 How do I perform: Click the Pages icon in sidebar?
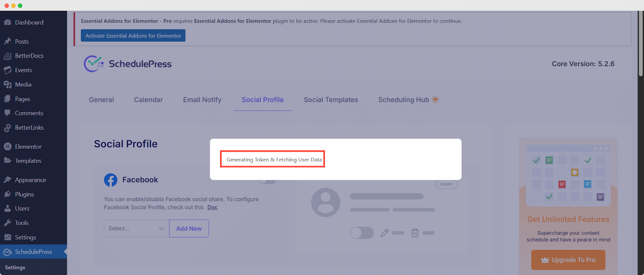click(x=7, y=99)
